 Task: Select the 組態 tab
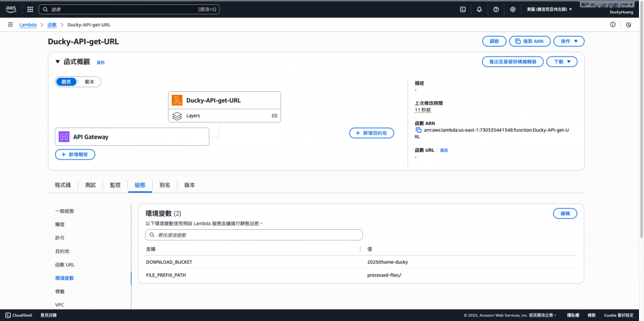tap(140, 185)
